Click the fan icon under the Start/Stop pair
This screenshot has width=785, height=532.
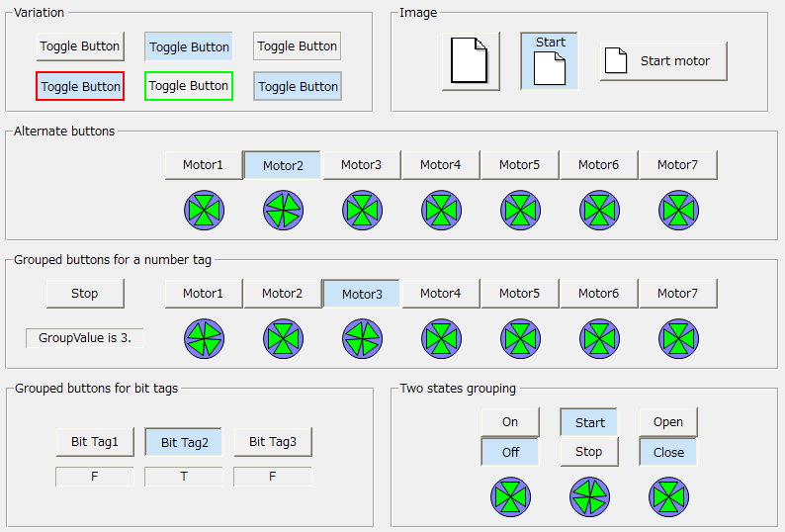point(589,497)
